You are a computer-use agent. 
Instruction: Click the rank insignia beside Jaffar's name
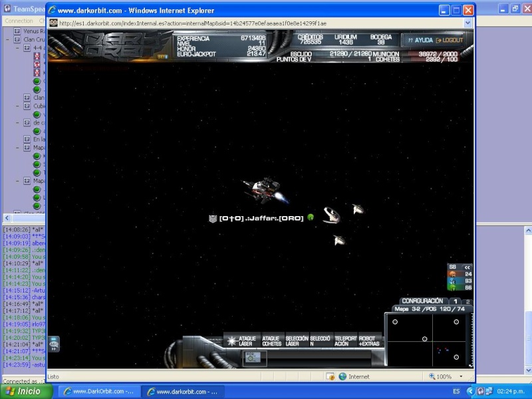click(212, 219)
